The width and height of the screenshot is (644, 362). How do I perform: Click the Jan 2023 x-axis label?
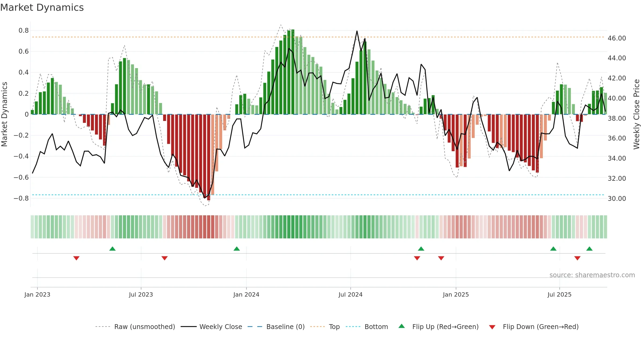pos(37,294)
